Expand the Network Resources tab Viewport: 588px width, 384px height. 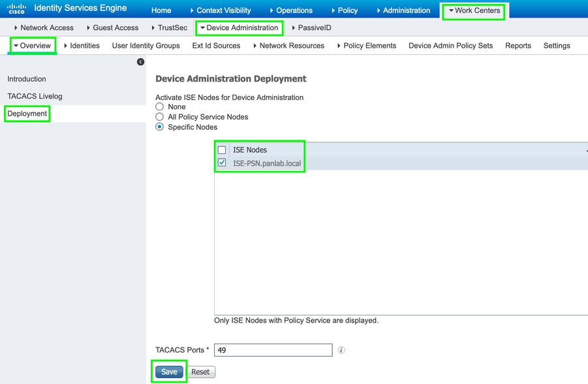288,46
